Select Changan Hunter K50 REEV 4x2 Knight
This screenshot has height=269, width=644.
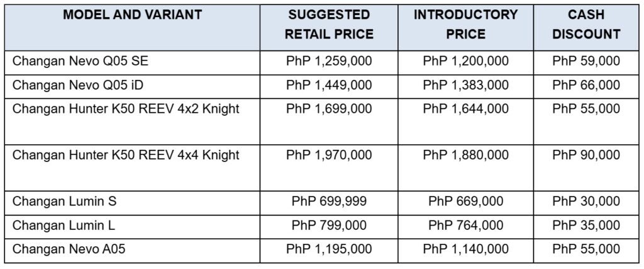coord(132,122)
